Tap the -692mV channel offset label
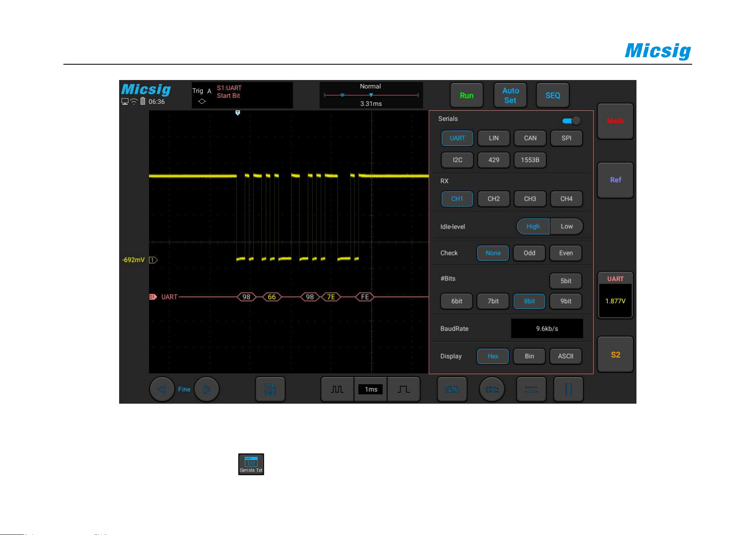756x535 pixels. tap(133, 260)
